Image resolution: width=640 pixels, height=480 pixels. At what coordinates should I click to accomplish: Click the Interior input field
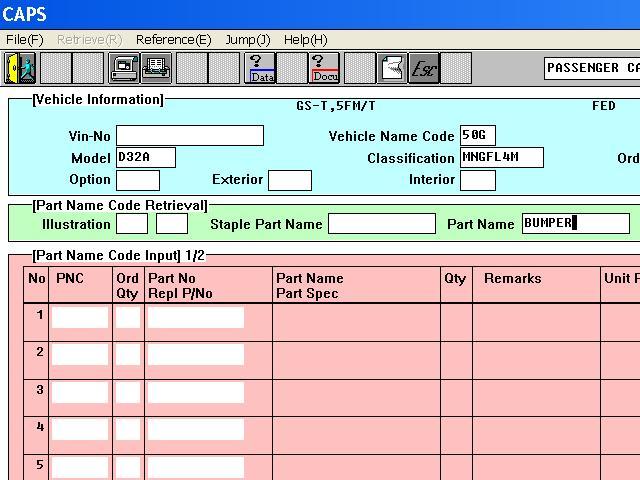coord(478,180)
